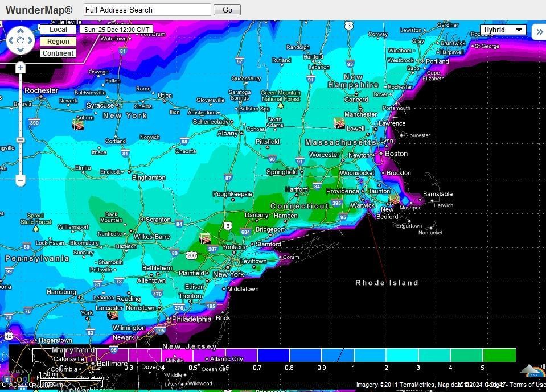The height and width of the screenshot is (392, 546).
Task: Click the Worcester city label
Action: pos(324,155)
